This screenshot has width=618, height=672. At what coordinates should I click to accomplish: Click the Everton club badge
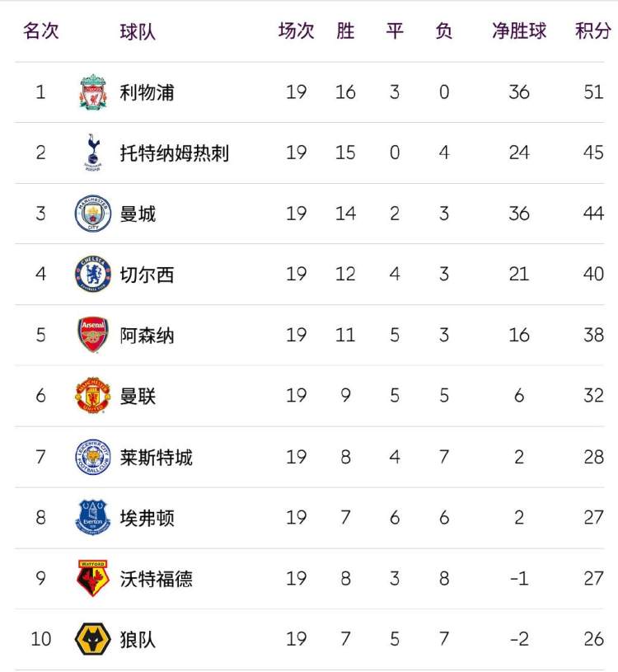93,517
